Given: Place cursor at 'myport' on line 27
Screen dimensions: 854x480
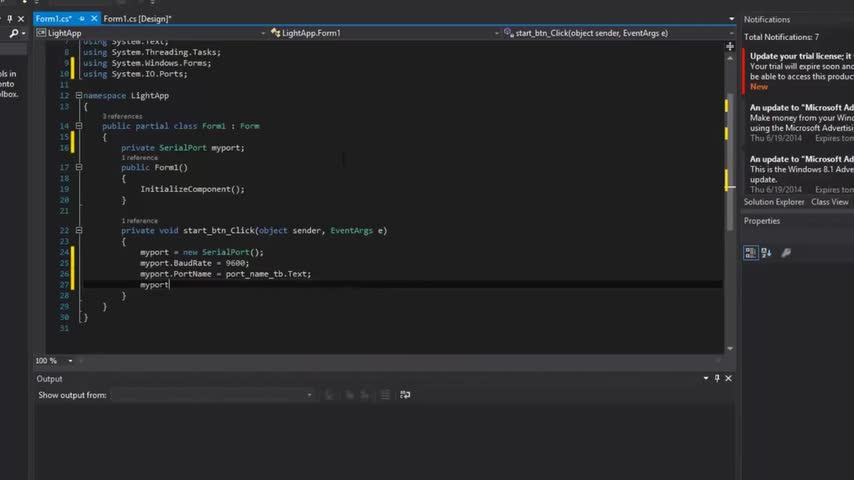Looking at the screenshot, I should [154, 285].
